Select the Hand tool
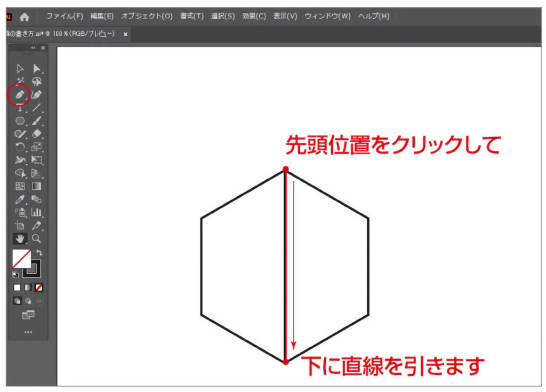Viewport: 546px width, 392px height. click(x=20, y=239)
